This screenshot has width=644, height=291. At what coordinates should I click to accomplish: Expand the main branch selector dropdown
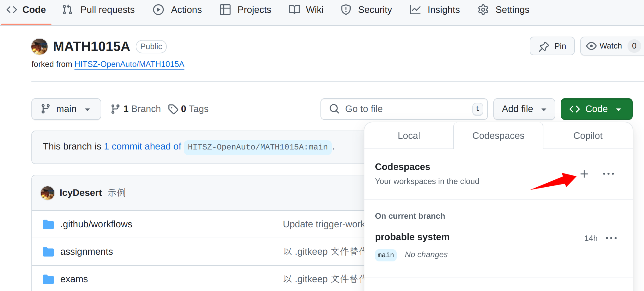[x=66, y=109]
